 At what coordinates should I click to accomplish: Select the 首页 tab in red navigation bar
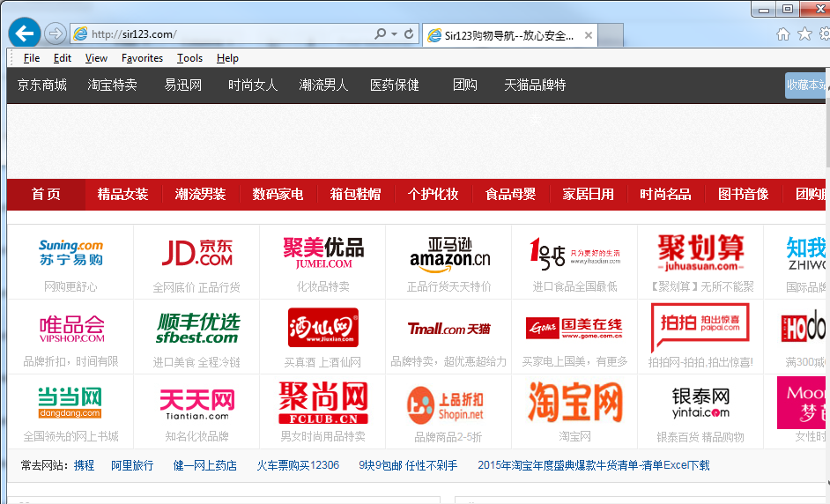pyautogui.click(x=46, y=195)
